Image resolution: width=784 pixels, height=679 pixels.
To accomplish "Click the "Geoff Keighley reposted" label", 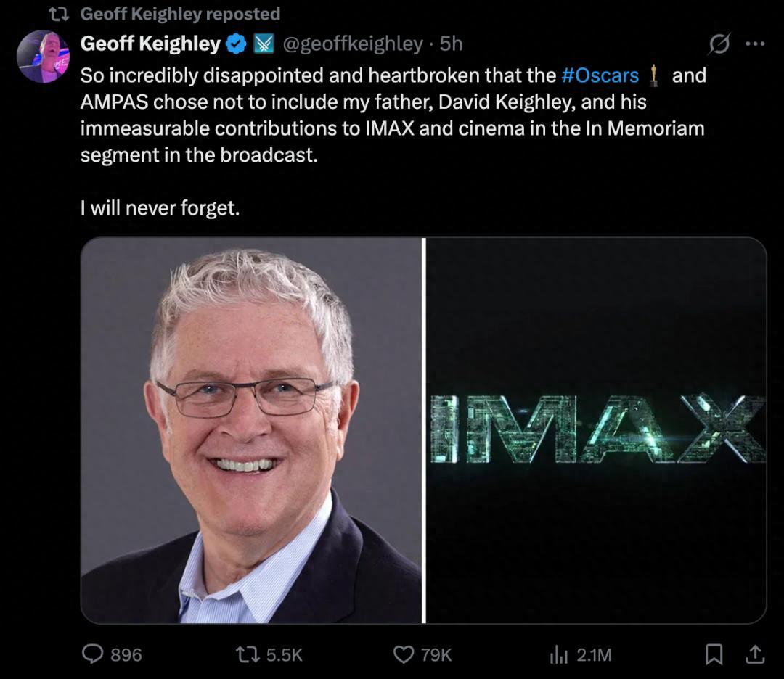I will [179, 14].
